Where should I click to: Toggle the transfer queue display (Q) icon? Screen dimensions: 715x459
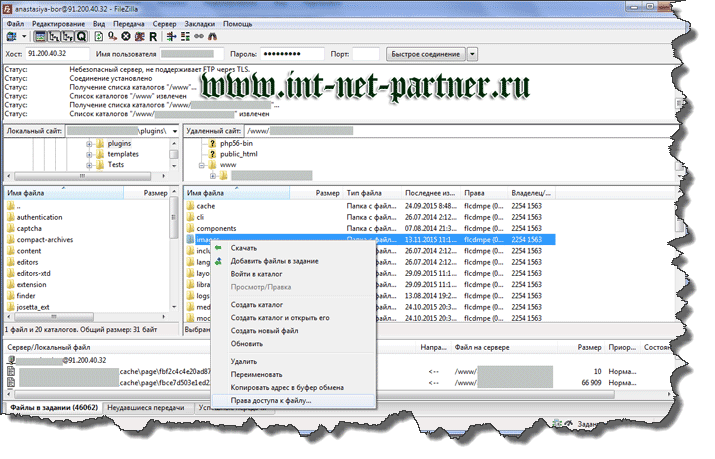pyautogui.click(x=81, y=36)
